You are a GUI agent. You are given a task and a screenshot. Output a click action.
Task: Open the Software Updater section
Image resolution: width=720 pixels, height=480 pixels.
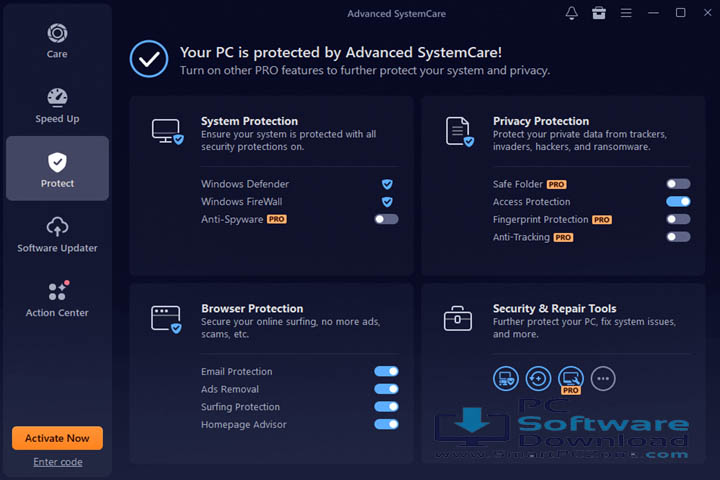pyautogui.click(x=57, y=235)
